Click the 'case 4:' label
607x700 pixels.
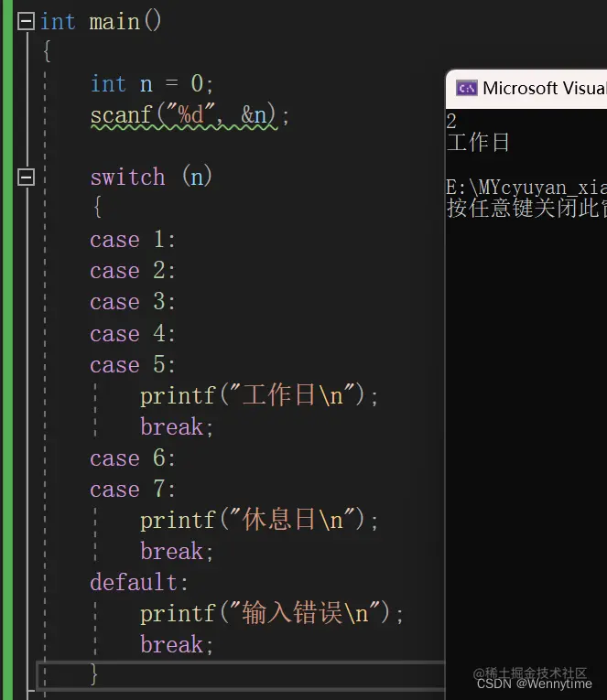click(133, 333)
